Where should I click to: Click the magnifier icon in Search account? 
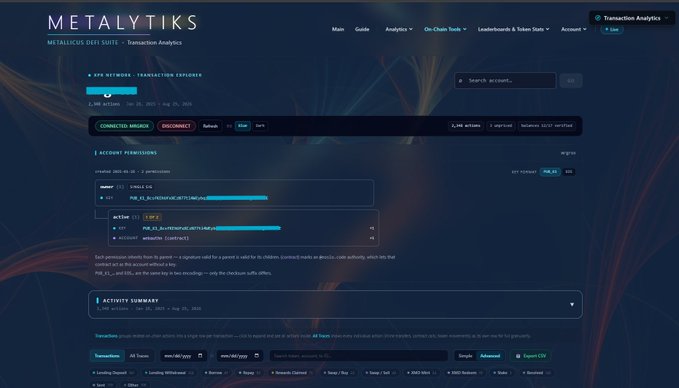[460, 81]
